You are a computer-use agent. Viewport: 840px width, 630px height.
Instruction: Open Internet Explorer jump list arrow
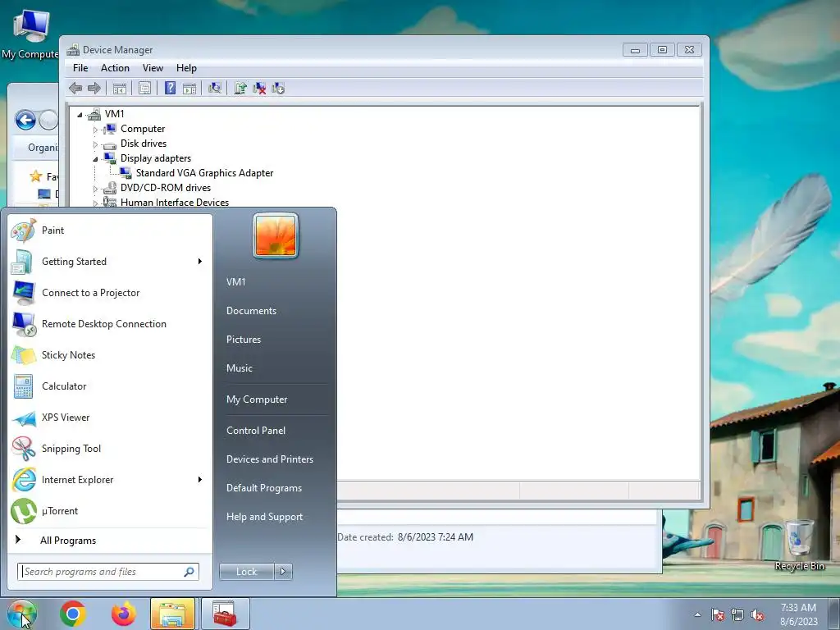tap(200, 479)
